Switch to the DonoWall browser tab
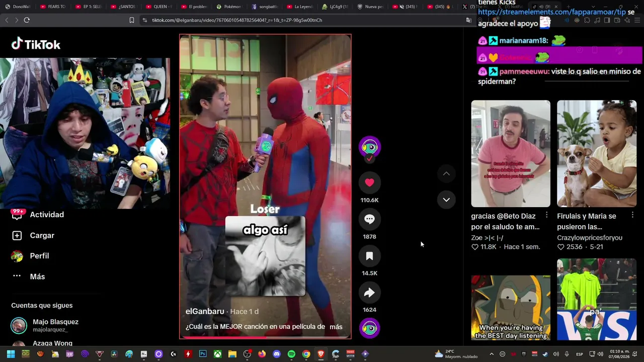The height and width of the screenshot is (362, 644). pos(18,7)
